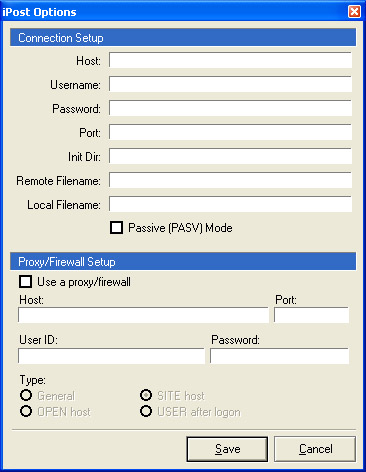Click the Cancel button
This screenshot has width=366, height=472.
pos(315,449)
